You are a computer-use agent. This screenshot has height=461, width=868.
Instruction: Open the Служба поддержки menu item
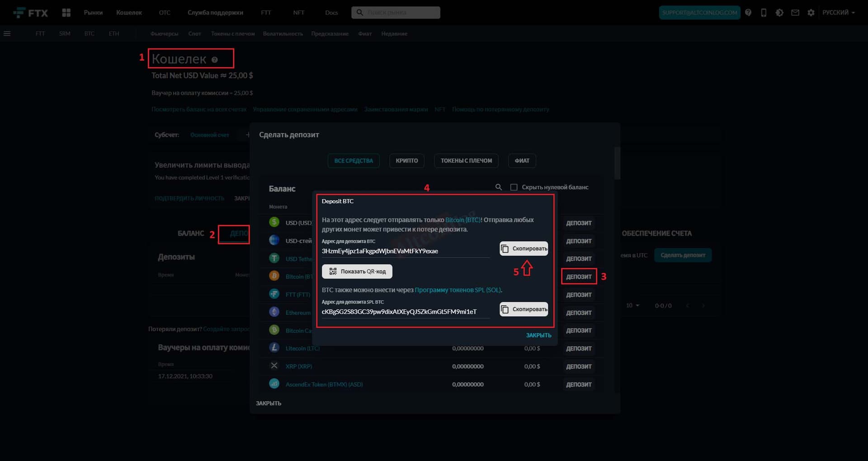click(215, 13)
